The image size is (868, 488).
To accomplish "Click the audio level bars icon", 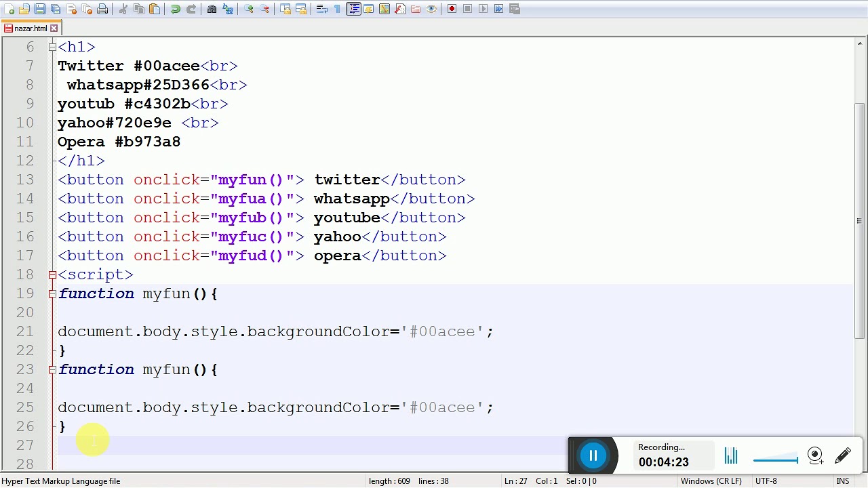I will pos(731,456).
